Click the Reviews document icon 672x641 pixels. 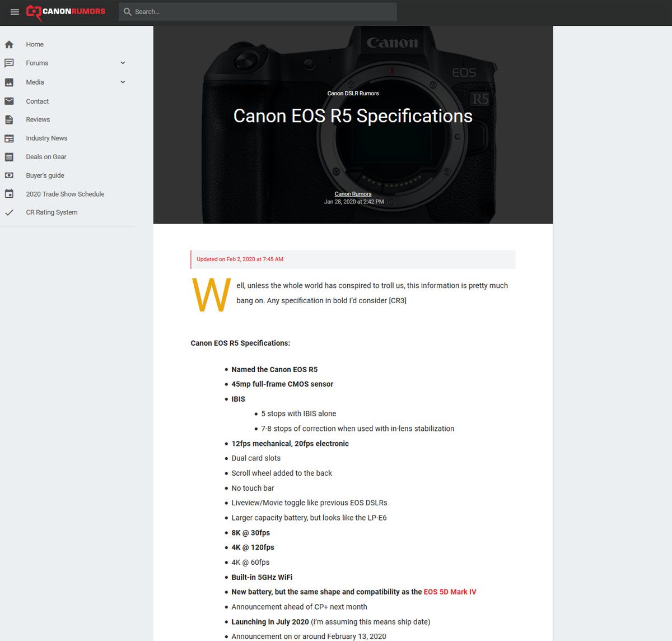click(x=9, y=120)
